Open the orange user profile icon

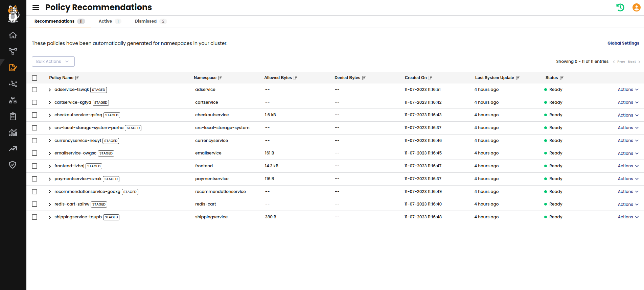tap(636, 7)
